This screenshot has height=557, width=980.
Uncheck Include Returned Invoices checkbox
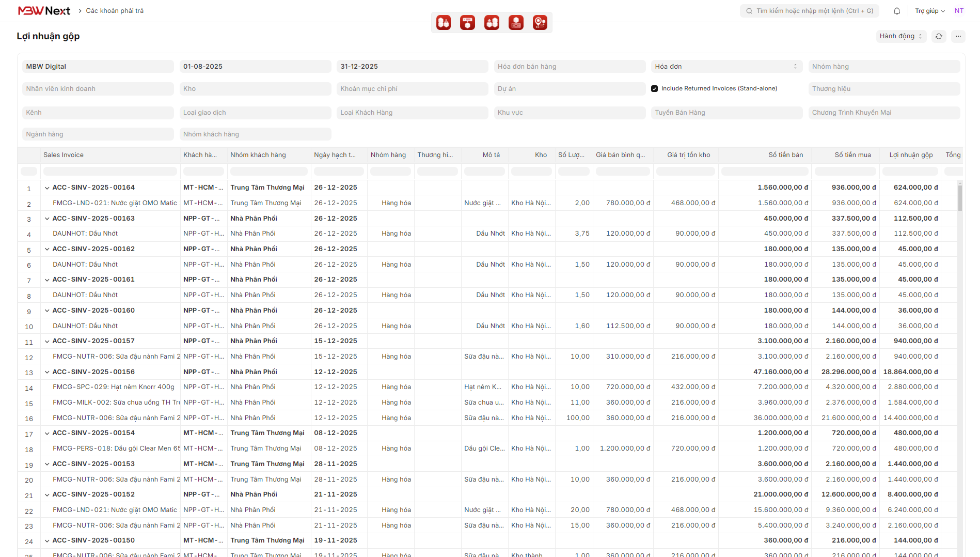[x=654, y=89]
